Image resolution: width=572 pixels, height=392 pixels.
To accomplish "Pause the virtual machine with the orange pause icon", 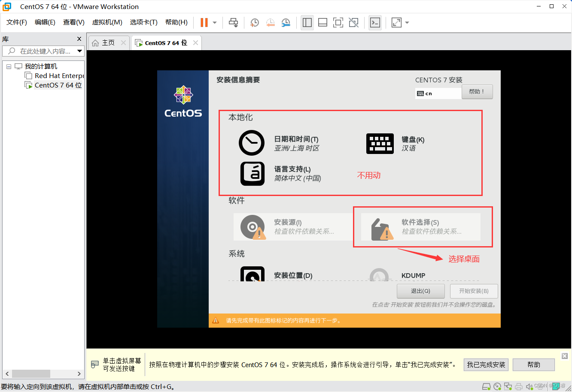I will (x=204, y=23).
